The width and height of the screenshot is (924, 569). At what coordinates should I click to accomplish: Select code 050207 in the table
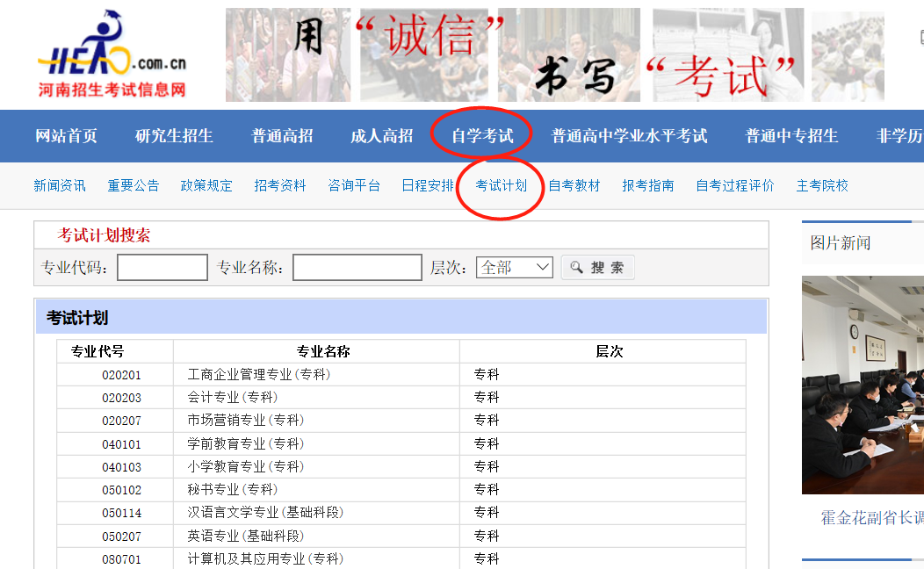pyautogui.click(x=121, y=537)
